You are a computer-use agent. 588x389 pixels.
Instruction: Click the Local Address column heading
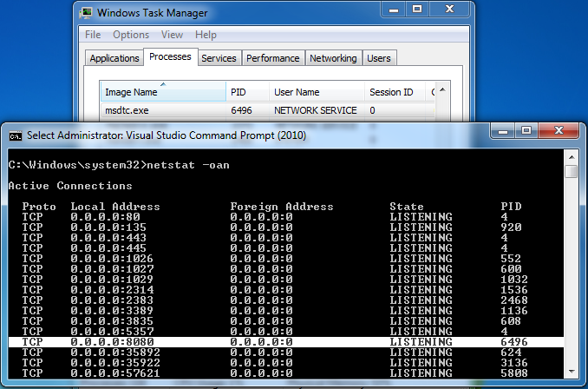pos(115,207)
